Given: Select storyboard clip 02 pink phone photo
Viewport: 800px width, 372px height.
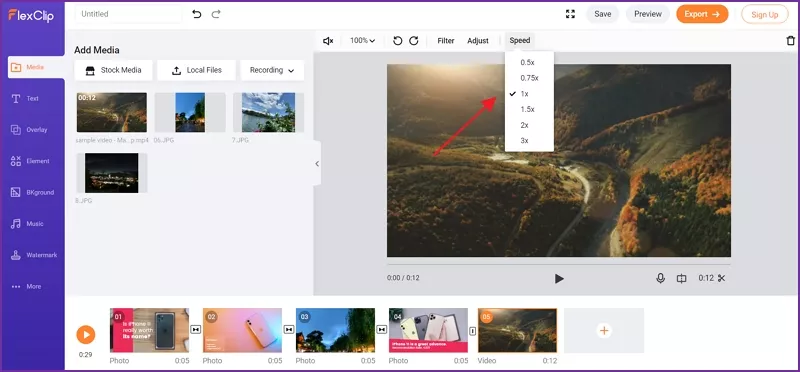Looking at the screenshot, I should (242, 330).
